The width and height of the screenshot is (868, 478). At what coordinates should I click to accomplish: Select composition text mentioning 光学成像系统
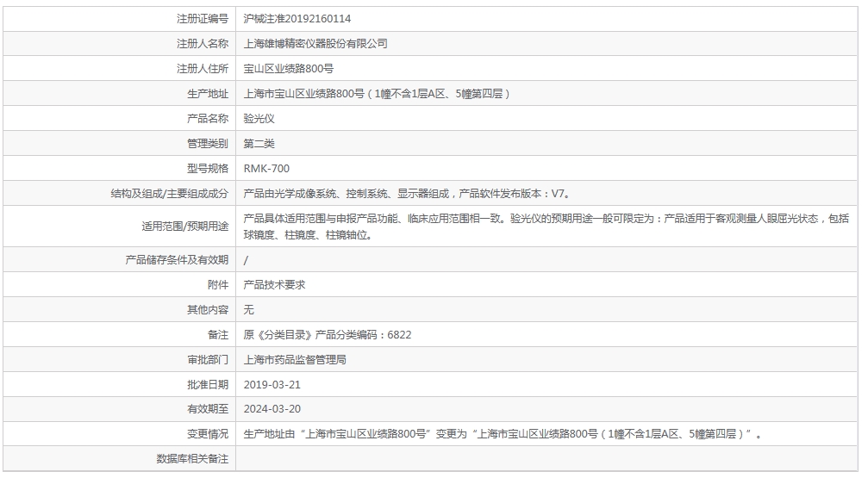coord(408,194)
